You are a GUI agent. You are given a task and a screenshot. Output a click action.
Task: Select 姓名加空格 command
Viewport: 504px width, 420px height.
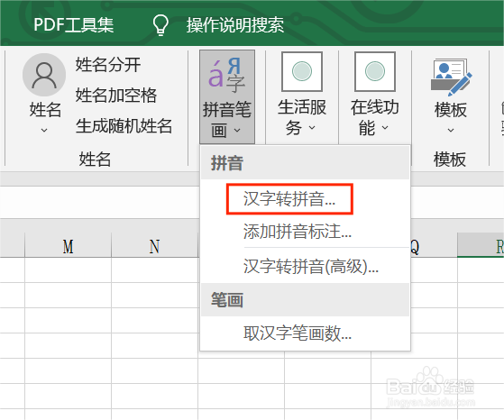tap(116, 96)
